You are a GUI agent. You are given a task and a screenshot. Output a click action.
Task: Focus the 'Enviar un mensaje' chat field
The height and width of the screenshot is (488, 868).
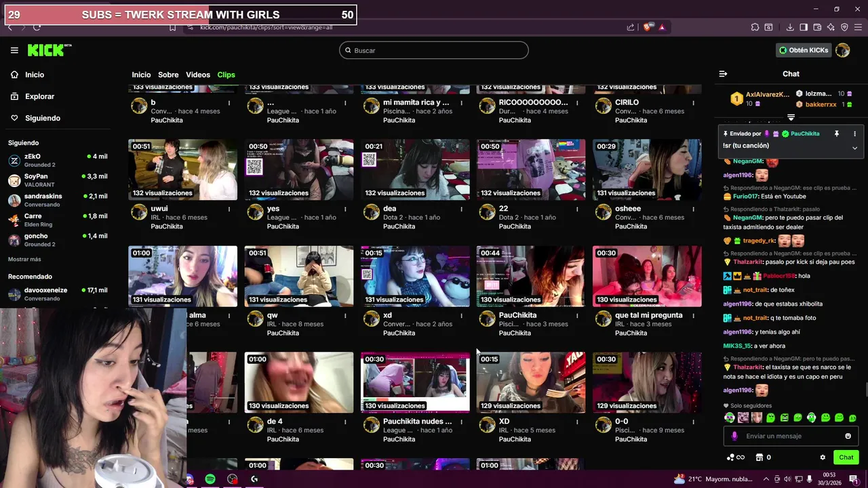click(791, 436)
